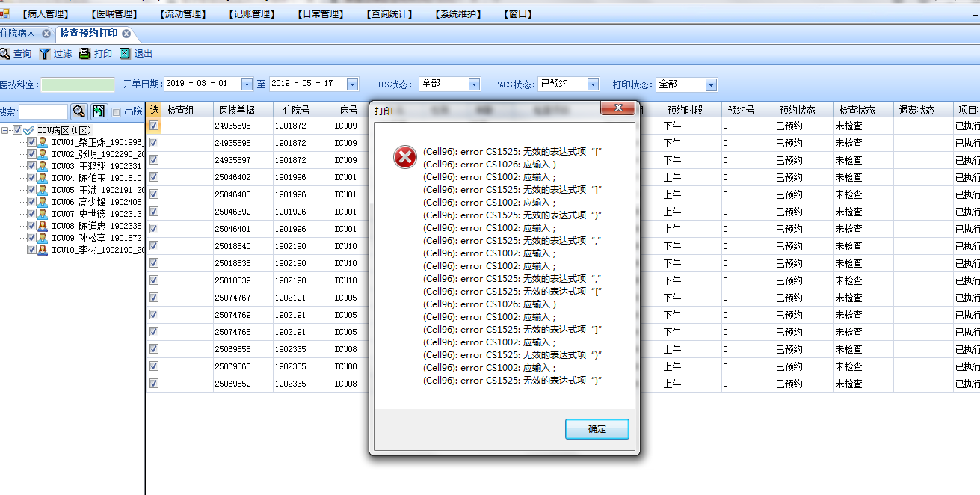Uncheck row checkbox for order 25018840
The width and height of the screenshot is (980, 495).
coord(153,246)
